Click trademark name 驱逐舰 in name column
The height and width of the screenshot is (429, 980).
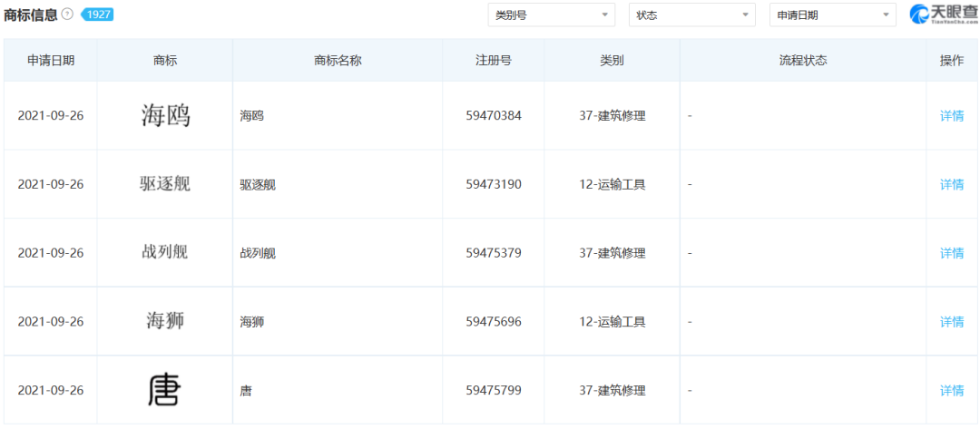[258, 185]
